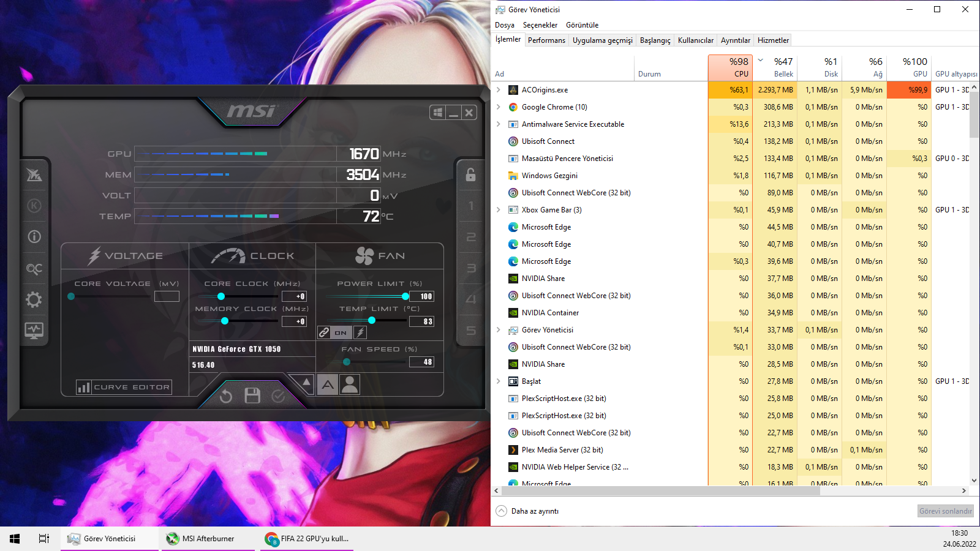Launch the OC Scanner icon in Afterburner
980x551 pixels.
tap(34, 269)
